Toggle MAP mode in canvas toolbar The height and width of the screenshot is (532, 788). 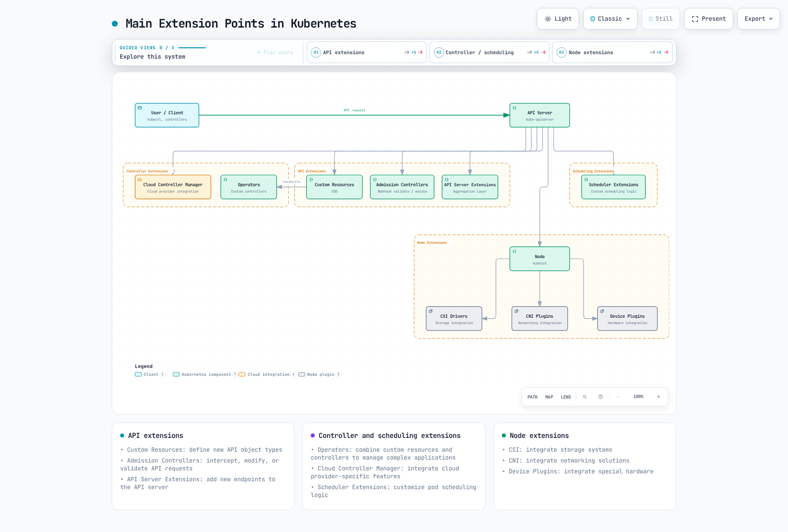click(x=549, y=397)
